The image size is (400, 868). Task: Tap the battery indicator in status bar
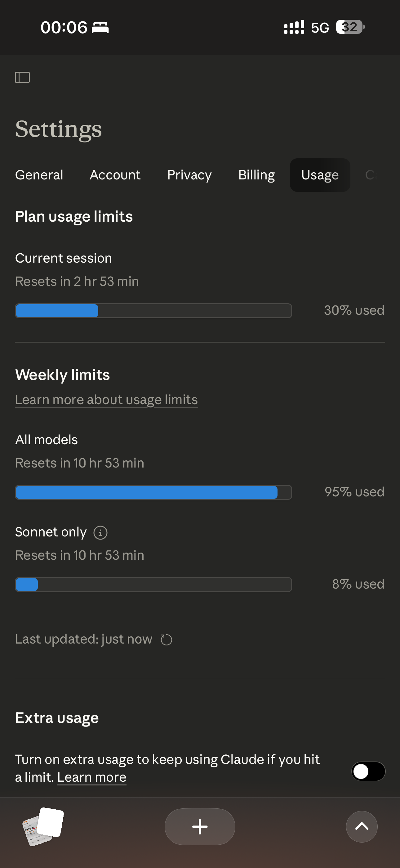coord(350,27)
